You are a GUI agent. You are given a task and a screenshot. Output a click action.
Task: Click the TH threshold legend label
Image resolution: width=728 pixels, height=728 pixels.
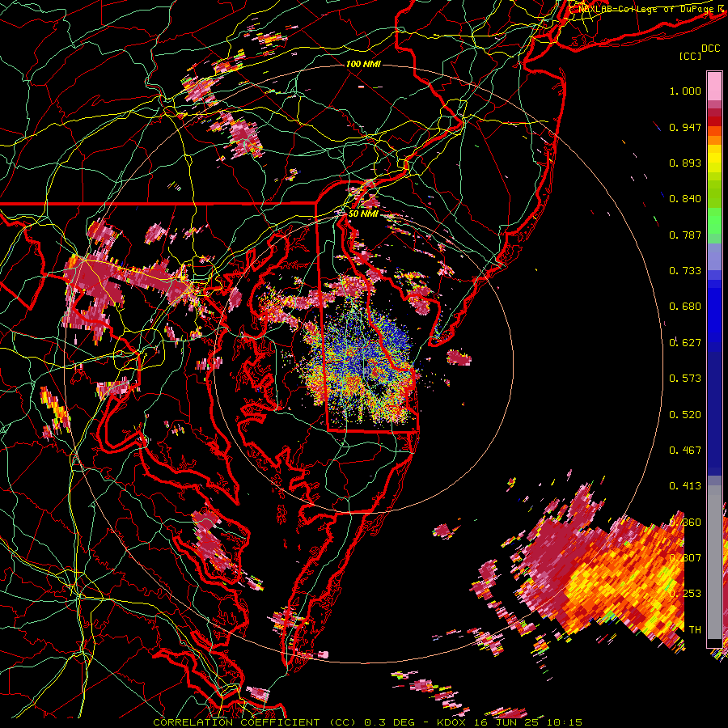[x=695, y=630]
